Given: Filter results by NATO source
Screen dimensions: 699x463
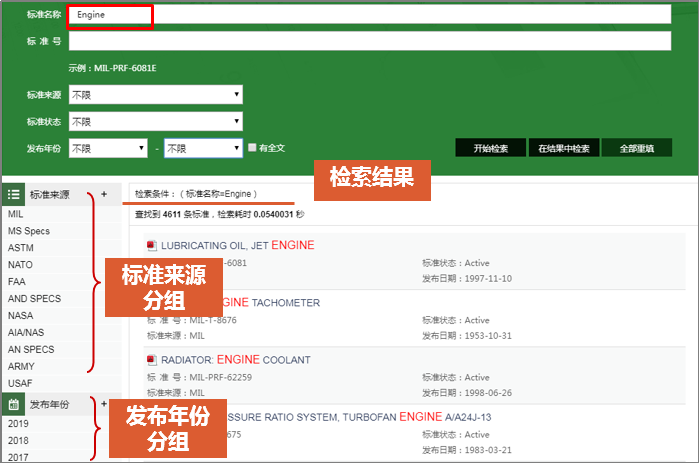Looking at the screenshot, I should coord(20,265).
